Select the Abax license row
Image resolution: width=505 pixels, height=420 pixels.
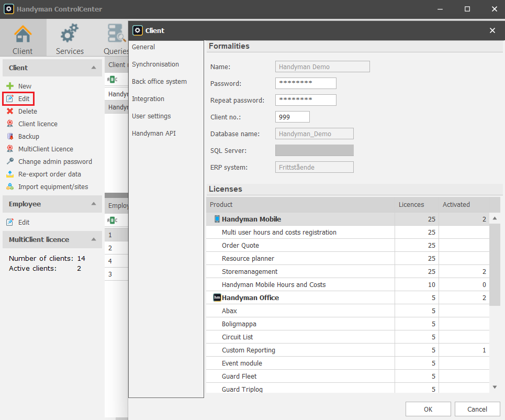point(348,311)
